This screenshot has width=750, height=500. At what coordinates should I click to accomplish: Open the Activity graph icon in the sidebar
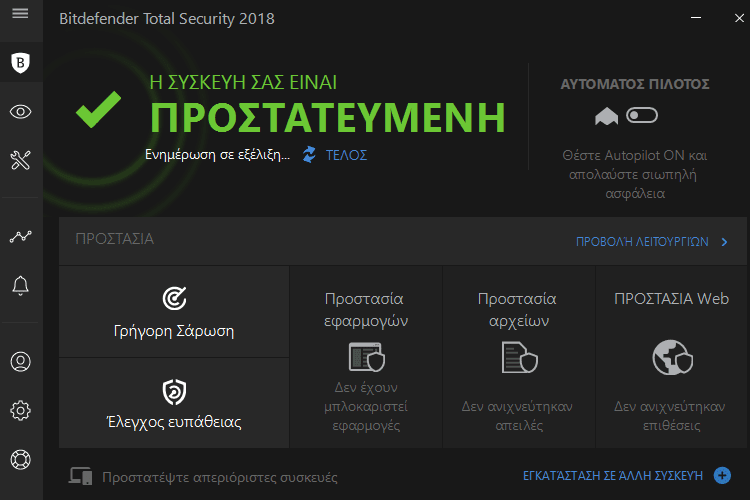tap(21, 236)
